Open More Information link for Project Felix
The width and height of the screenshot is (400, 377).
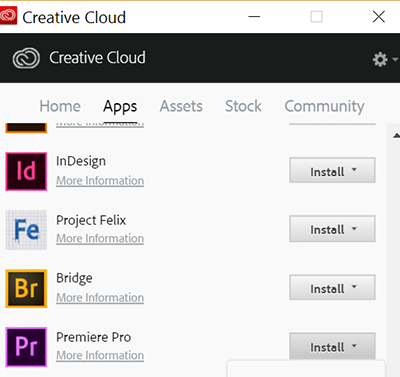[x=100, y=238]
